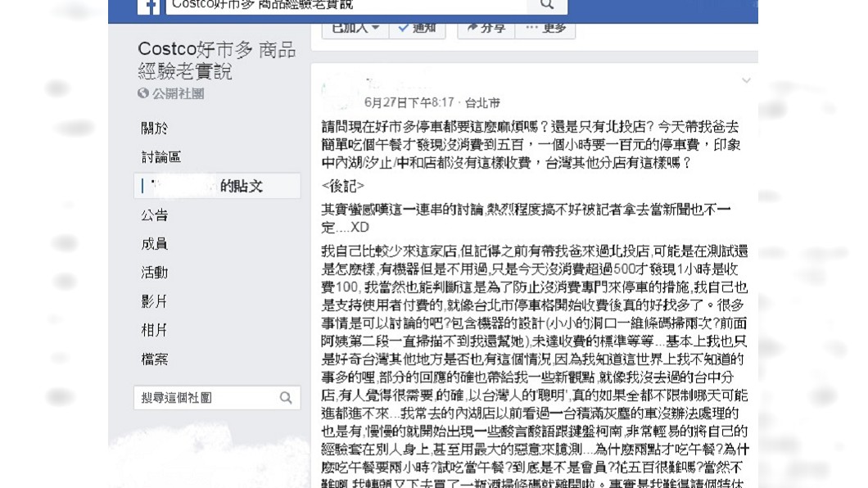This screenshot has width=868, height=488.
Task: Click the 搜尋這個社團 search field
Action: pyautogui.click(x=217, y=398)
